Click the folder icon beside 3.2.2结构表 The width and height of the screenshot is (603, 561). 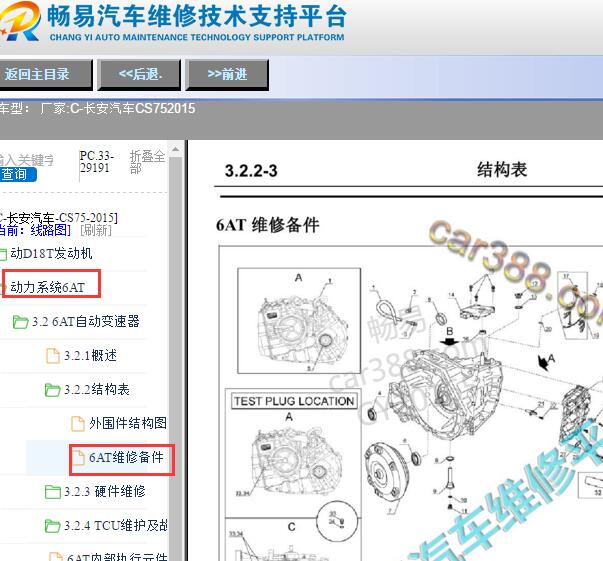tap(52, 390)
